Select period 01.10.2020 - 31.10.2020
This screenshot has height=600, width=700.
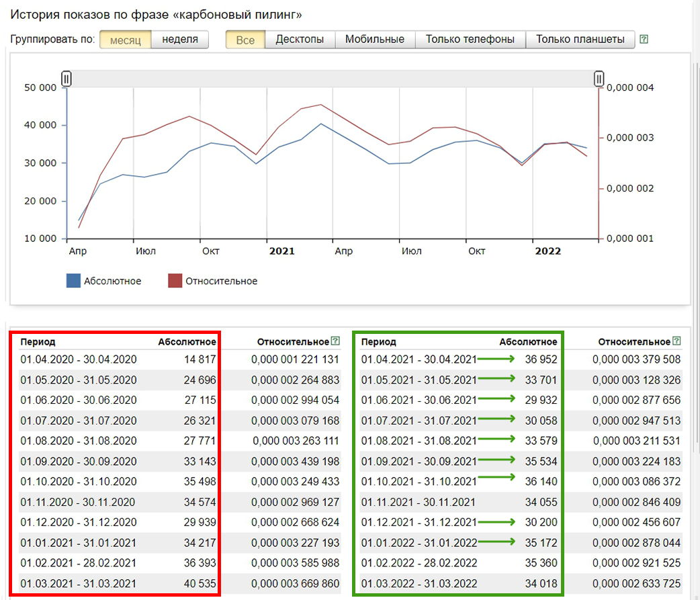point(79,481)
